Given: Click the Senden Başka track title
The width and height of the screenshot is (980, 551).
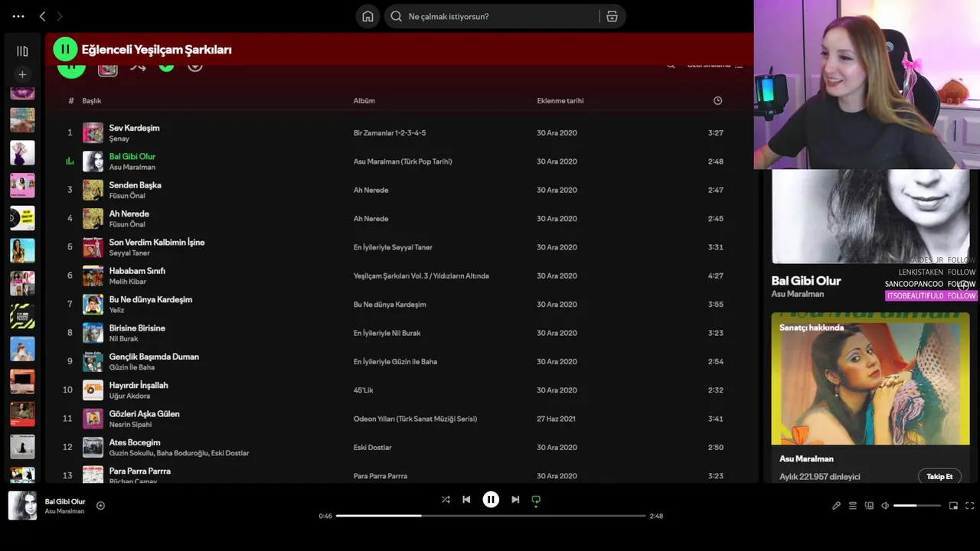Looking at the screenshot, I should click(x=135, y=185).
